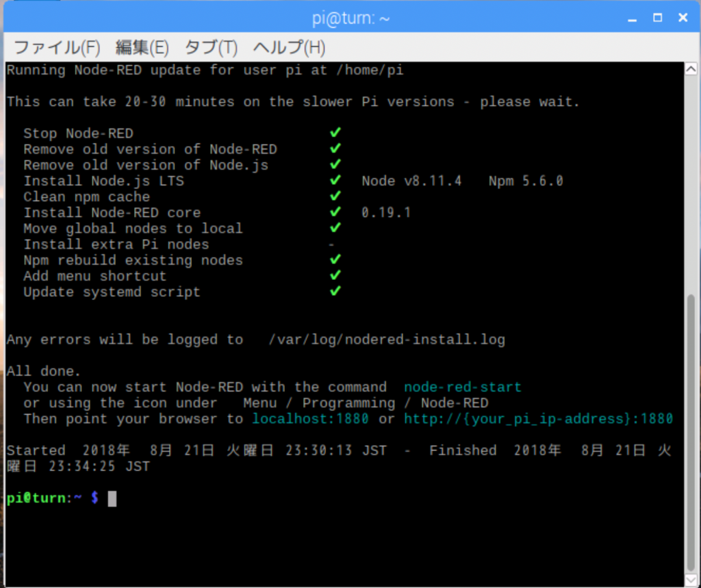The image size is (701, 588).
Task: Click the check beside Add menu shortcut
Action: (x=335, y=275)
